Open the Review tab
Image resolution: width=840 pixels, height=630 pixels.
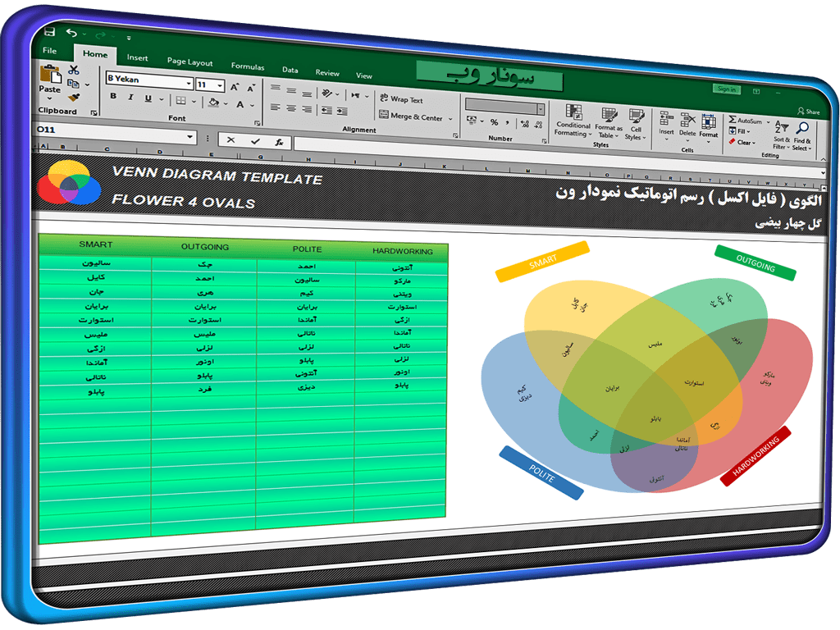coord(326,72)
